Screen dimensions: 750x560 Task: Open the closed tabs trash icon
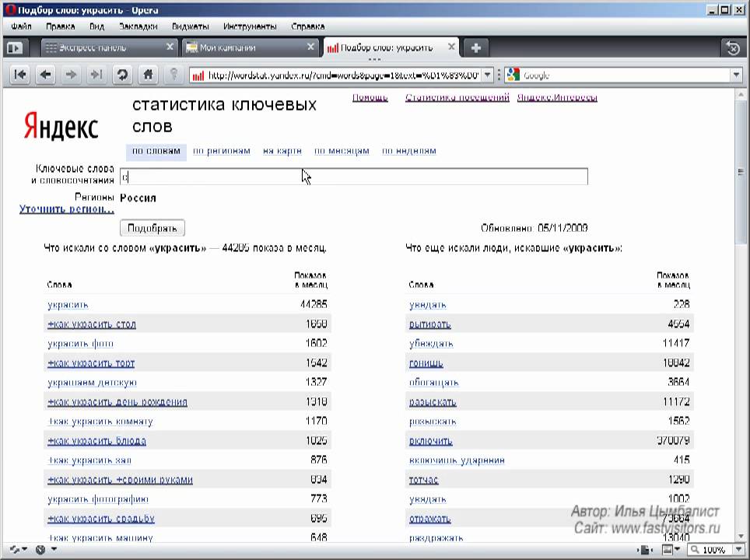pos(732,47)
